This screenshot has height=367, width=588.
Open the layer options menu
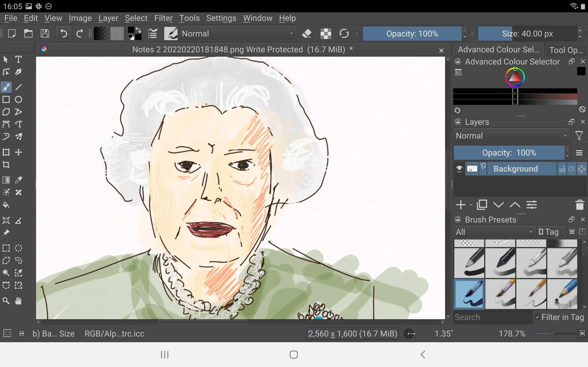[x=580, y=153]
